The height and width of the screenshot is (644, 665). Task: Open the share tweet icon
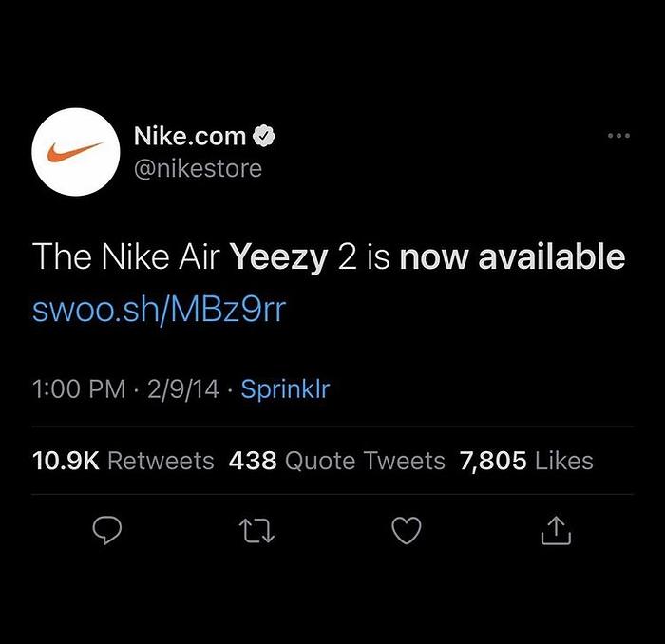(556, 530)
